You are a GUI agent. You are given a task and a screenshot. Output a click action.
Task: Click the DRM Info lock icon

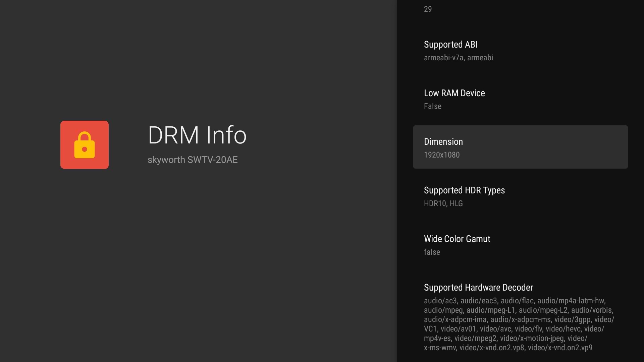click(85, 145)
